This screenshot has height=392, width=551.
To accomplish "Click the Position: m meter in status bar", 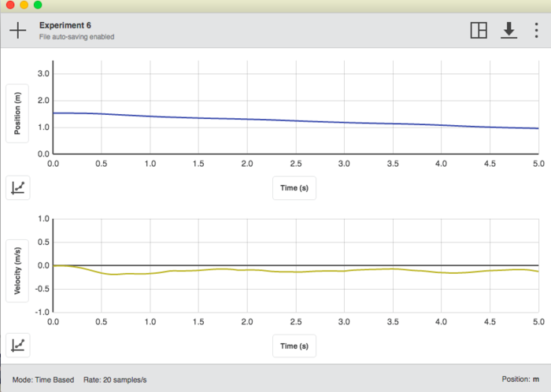I will click(x=520, y=379).
